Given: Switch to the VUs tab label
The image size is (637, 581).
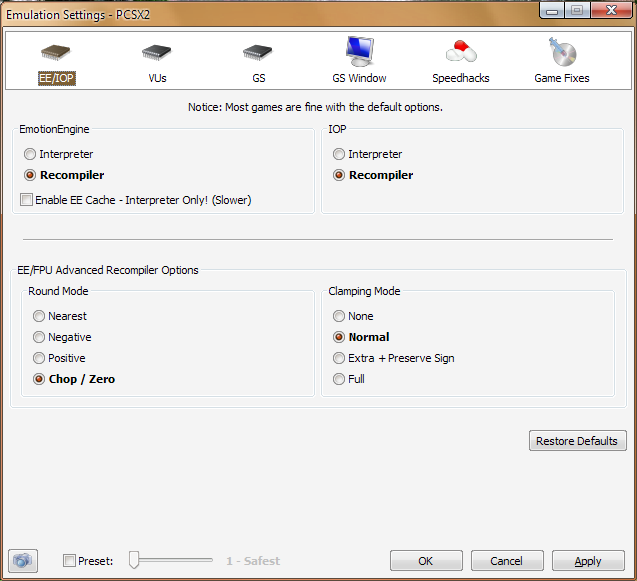Looking at the screenshot, I should pyautogui.click(x=157, y=78).
